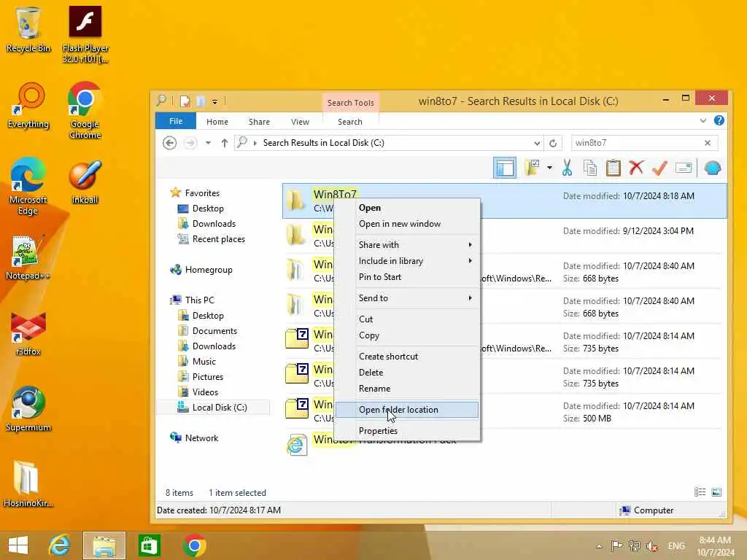The width and height of the screenshot is (747, 560).
Task: Choose Cut from the context menu
Action: click(407, 319)
